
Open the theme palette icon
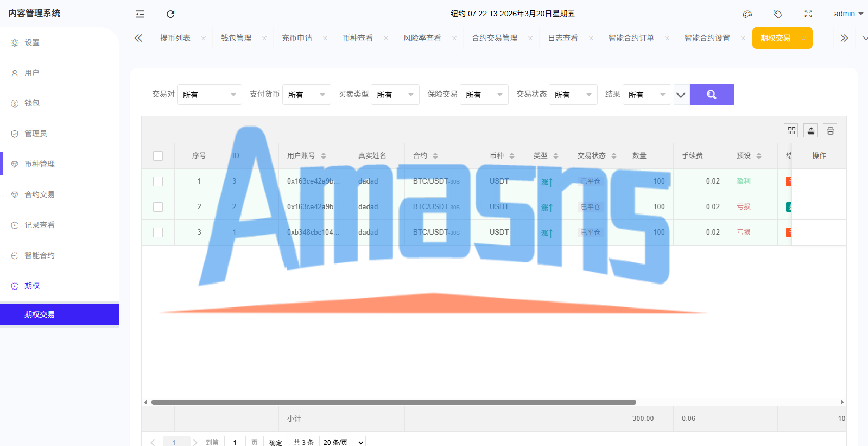tap(747, 14)
